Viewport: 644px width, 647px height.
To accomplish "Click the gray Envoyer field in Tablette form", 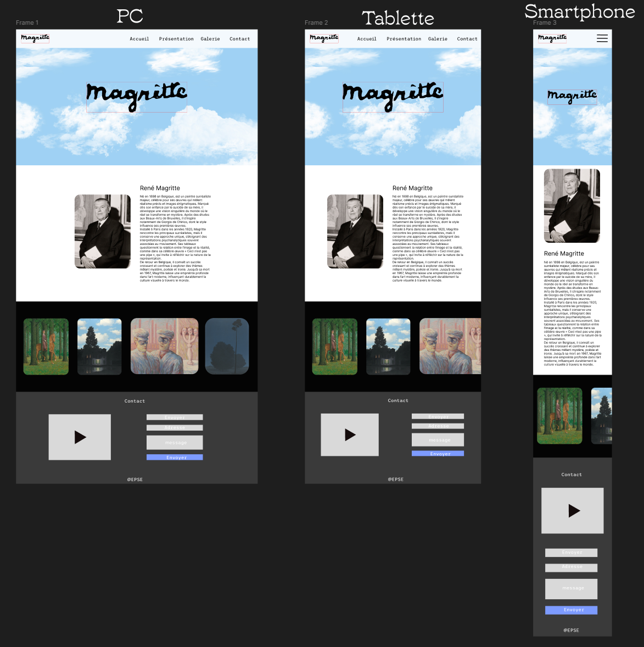I will point(438,416).
